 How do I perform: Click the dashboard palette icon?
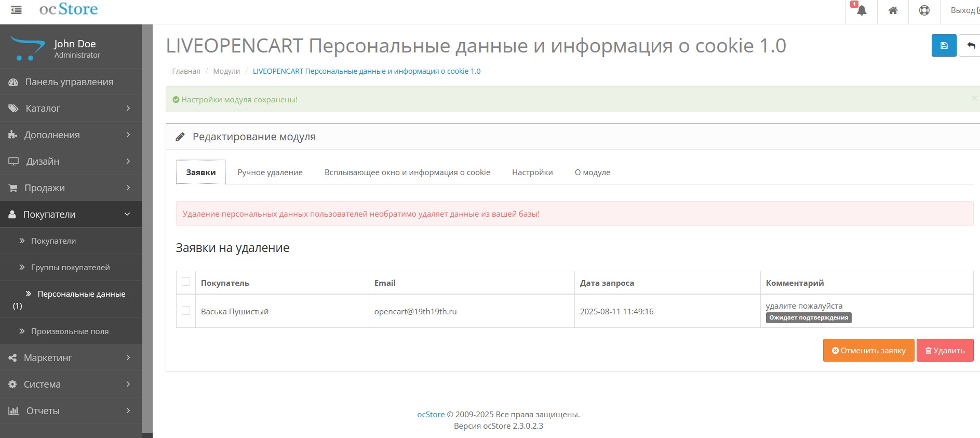pyautogui.click(x=13, y=82)
